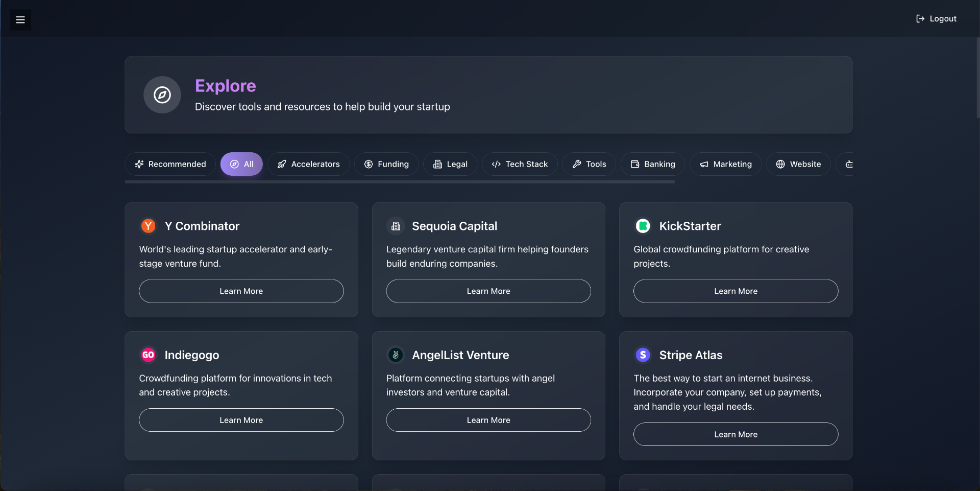
Task: Click the globe icon on the Website filter
Action: [x=781, y=164]
